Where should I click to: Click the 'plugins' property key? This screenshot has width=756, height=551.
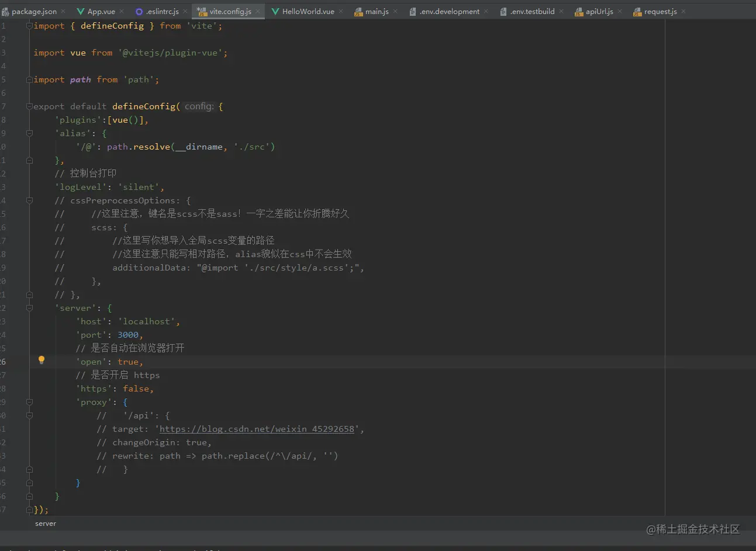(x=78, y=120)
